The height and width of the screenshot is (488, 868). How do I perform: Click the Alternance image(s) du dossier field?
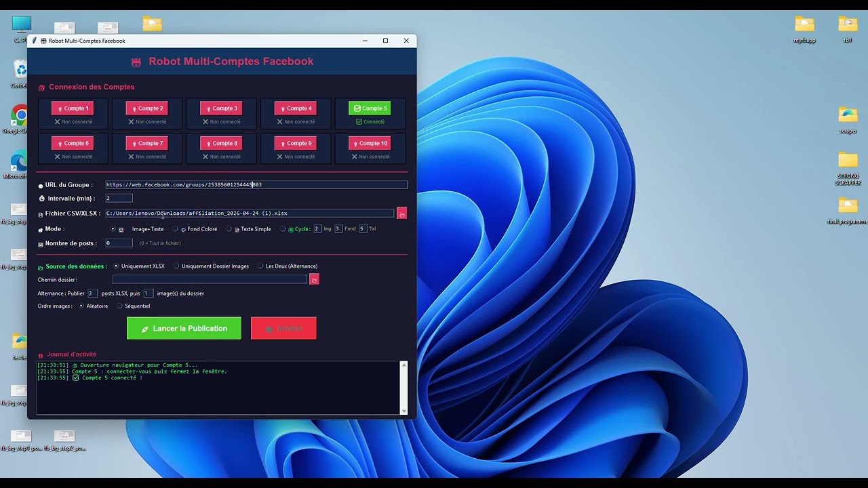(148, 293)
